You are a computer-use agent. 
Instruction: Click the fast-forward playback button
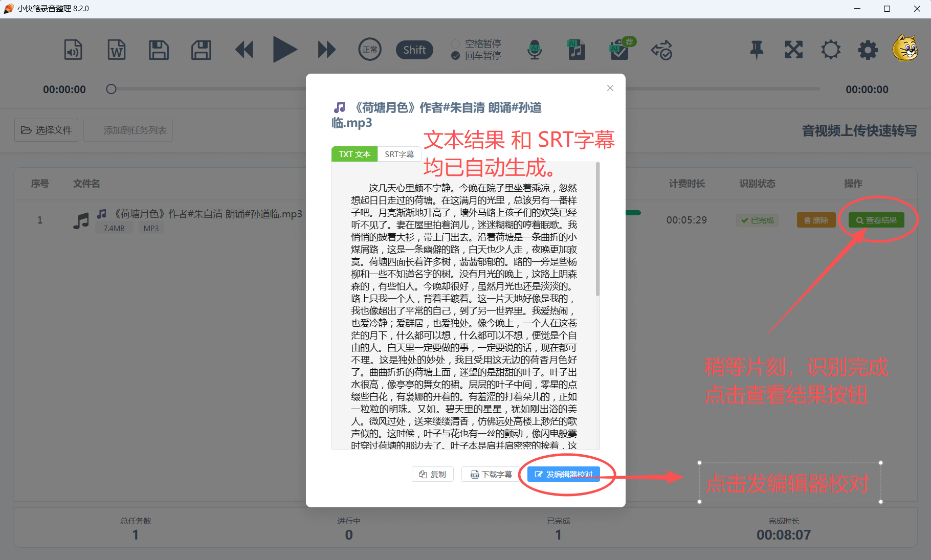tap(326, 50)
